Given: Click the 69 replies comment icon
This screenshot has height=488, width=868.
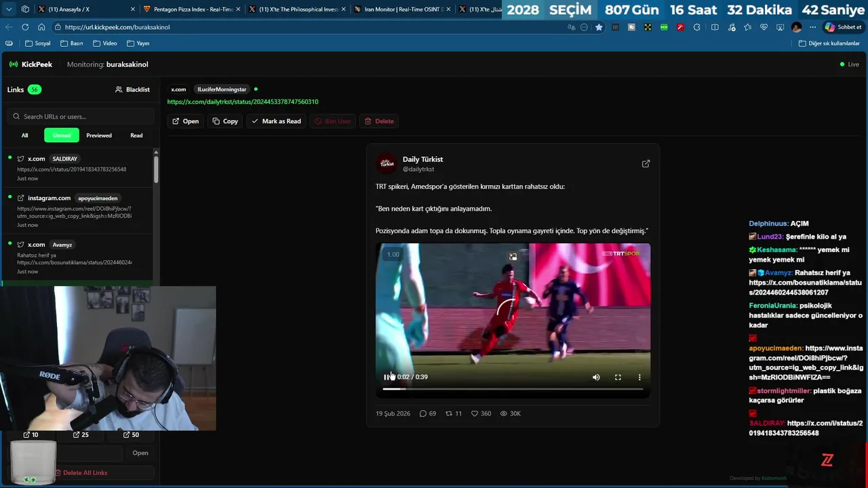Looking at the screenshot, I should pos(423,413).
